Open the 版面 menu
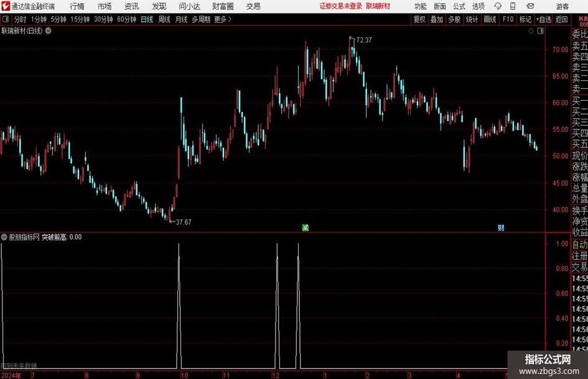 pyautogui.click(x=439, y=6)
